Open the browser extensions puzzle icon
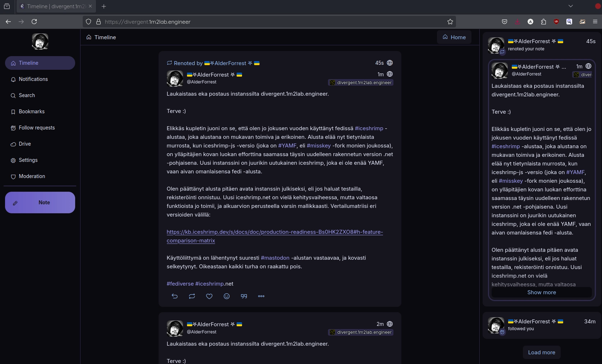Viewport: 602px width, 364px height. click(543, 22)
